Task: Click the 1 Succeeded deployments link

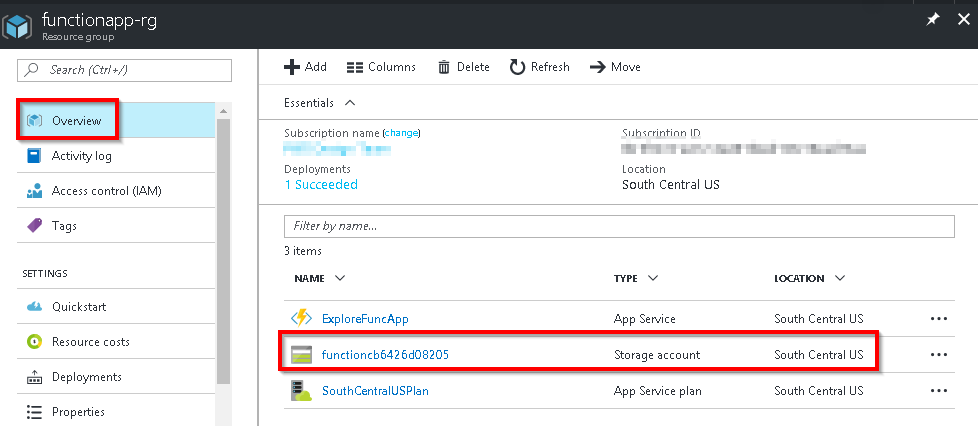Action: click(321, 185)
